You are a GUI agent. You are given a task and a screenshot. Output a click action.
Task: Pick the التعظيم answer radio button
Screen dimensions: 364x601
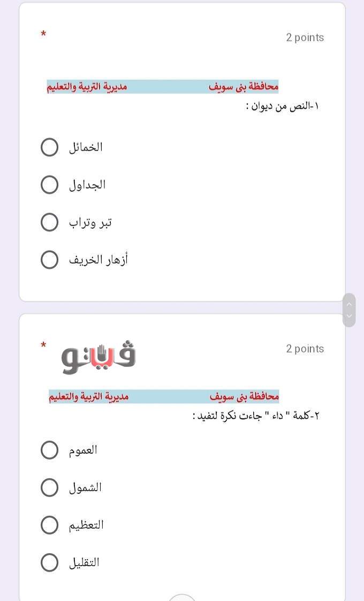click(50, 525)
